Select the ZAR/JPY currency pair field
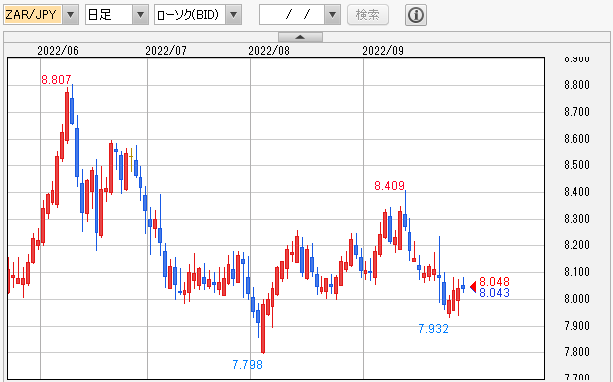The width and height of the screenshot is (613, 382). point(33,15)
